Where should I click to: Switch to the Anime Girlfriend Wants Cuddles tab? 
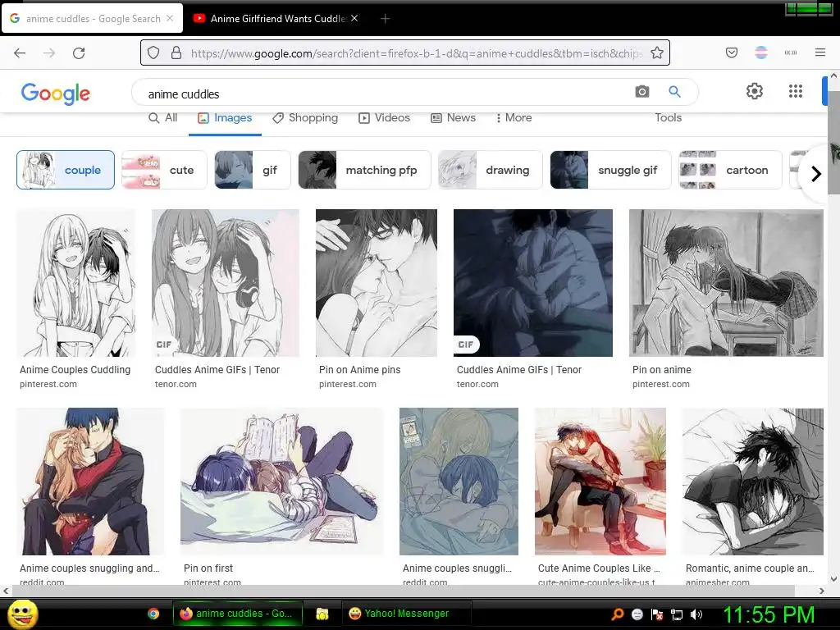click(276, 19)
